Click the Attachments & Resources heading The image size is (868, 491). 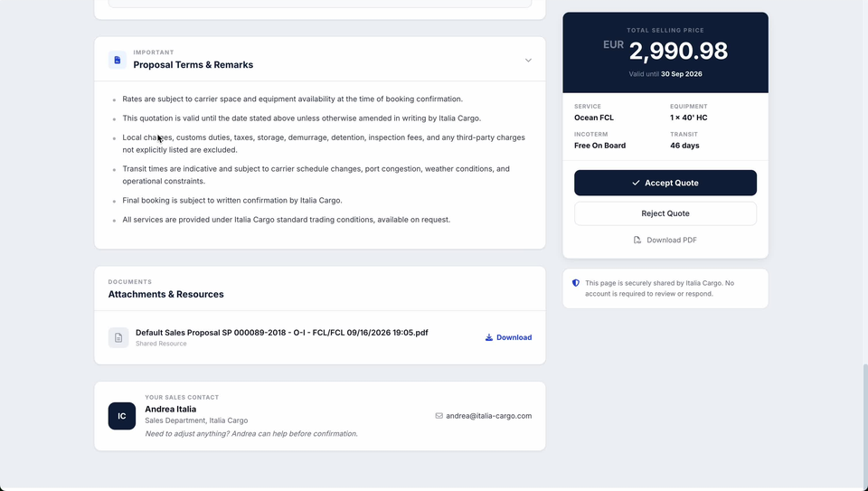click(x=166, y=294)
